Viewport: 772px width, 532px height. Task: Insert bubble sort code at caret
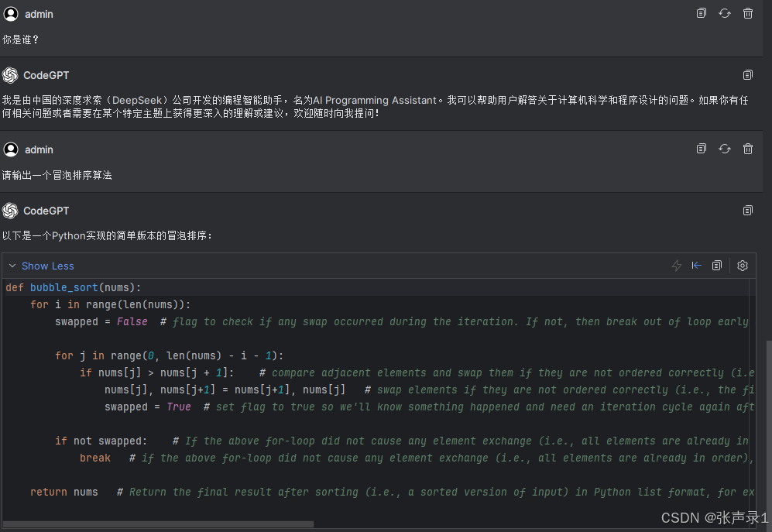[697, 266]
